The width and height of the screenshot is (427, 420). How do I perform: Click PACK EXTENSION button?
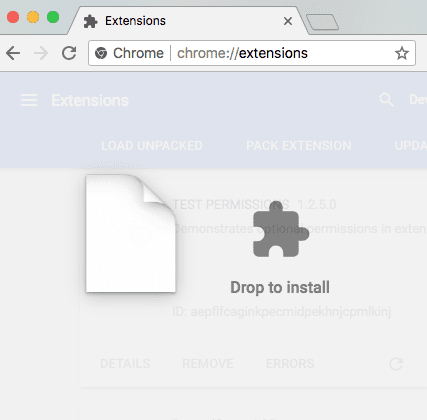(299, 146)
